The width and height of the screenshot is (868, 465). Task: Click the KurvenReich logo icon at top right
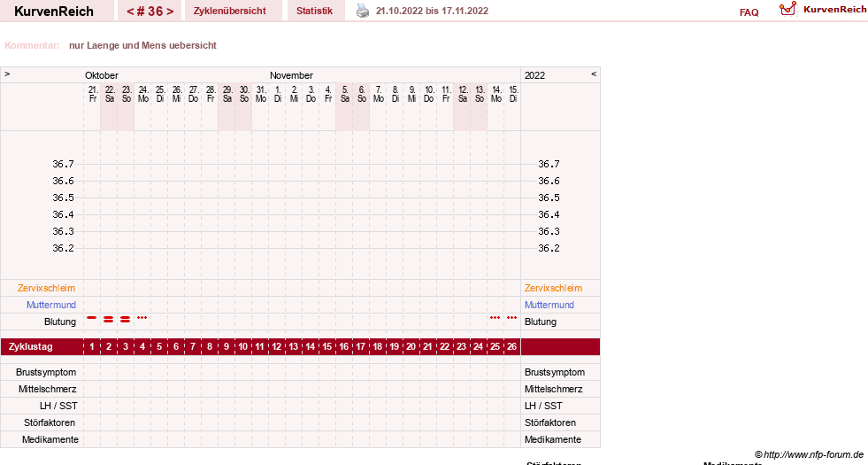click(787, 9)
